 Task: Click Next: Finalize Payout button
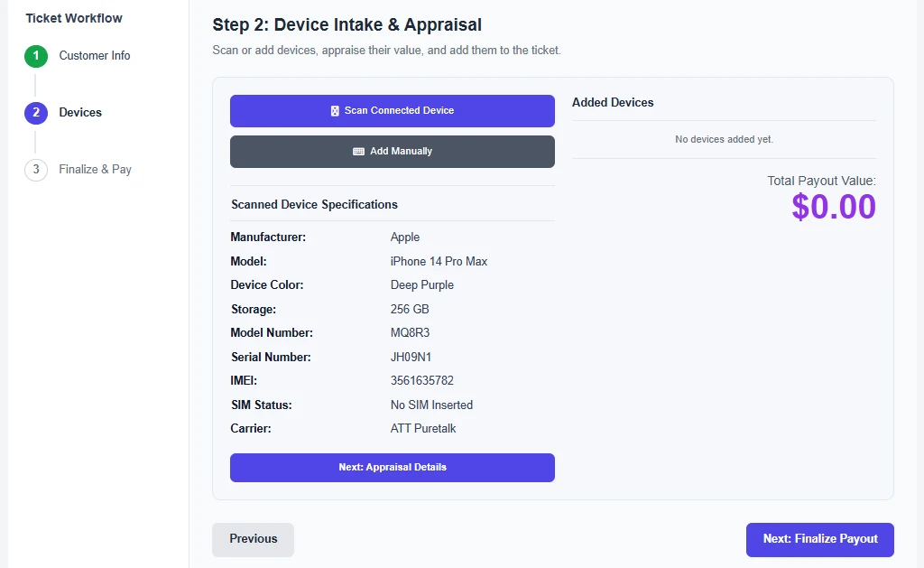[819, 540]
